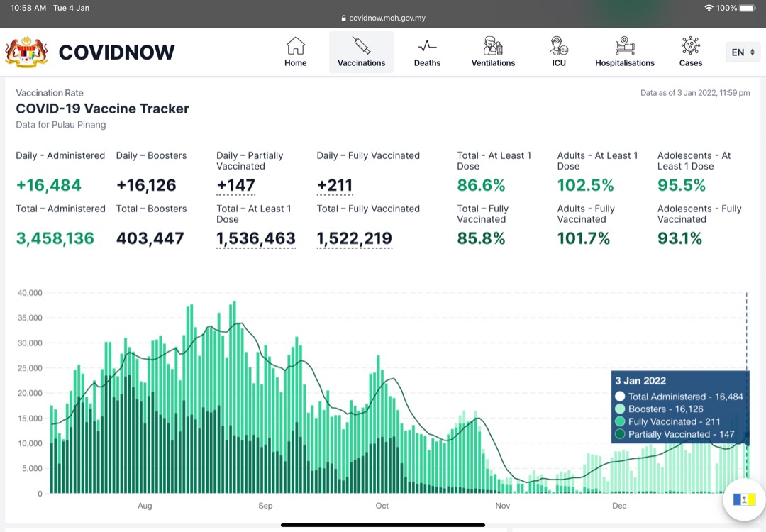The height and width of the screenshot is (532, 766).
Task: Click the 102.5% adults at least 1 dose
Action: pos(586,185)
